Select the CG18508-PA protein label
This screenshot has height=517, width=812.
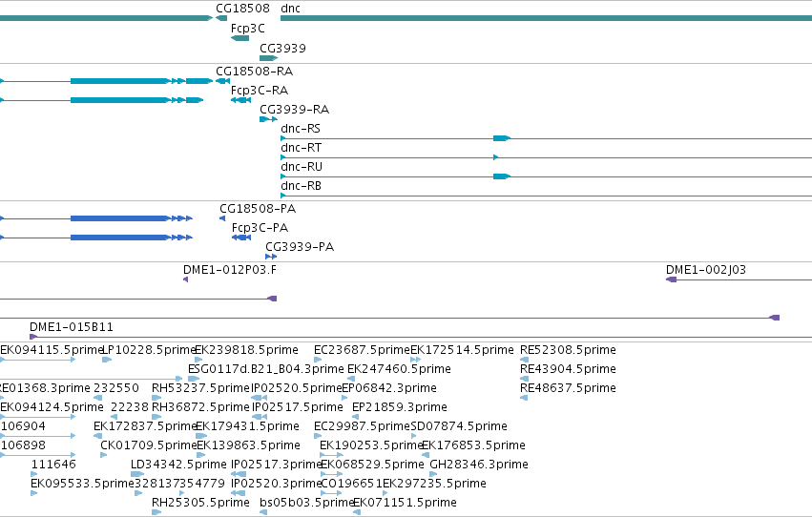258,209
